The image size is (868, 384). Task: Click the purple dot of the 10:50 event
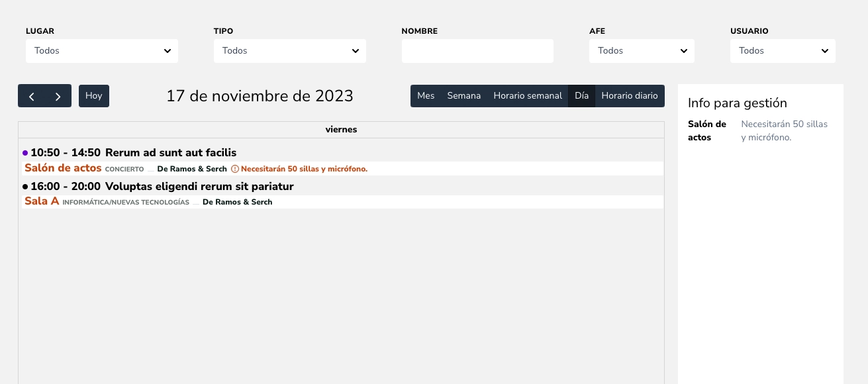point(25,153)
